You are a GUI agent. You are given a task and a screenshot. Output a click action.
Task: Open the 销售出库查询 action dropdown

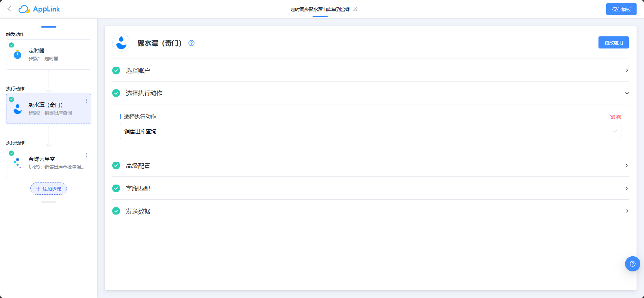click(371, 131)
